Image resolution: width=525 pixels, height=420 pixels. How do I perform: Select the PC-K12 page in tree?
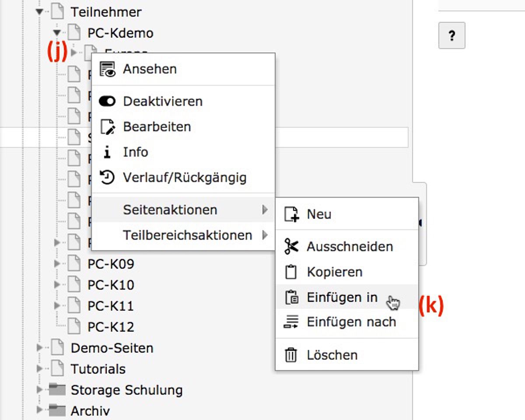coord(111,327)
